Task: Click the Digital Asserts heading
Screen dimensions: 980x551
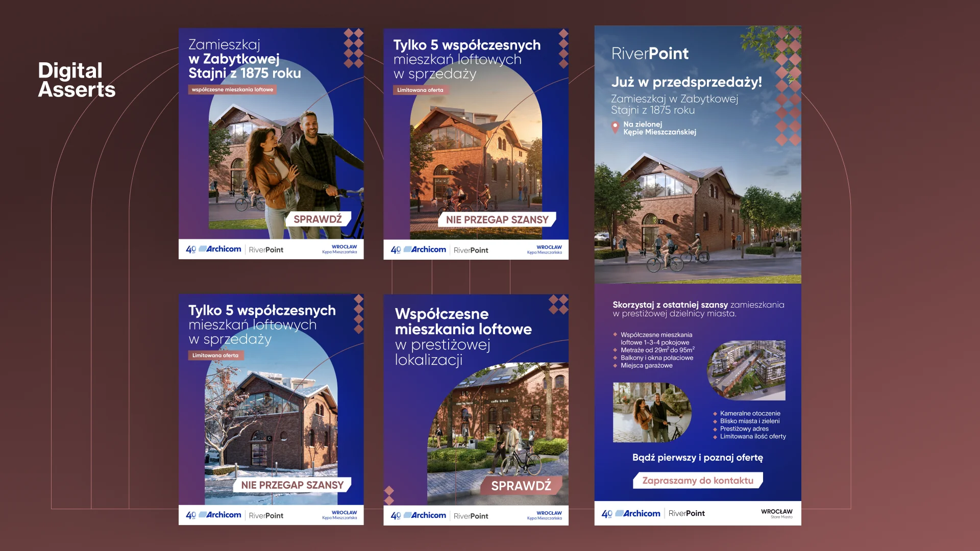Action: click(77, 80)
